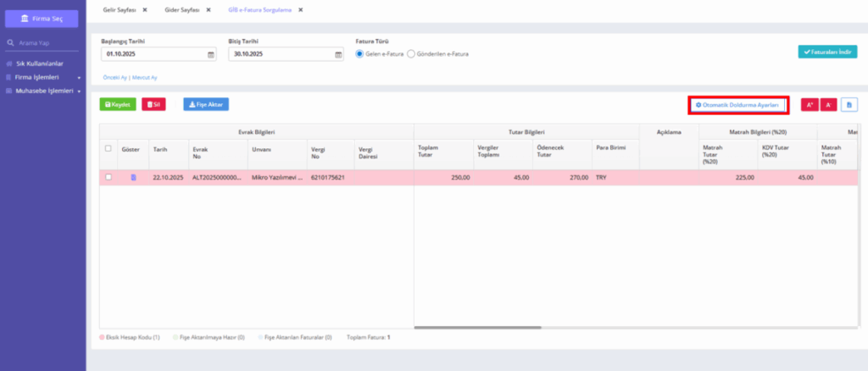868x371 pixels.
Task: Click the blue document export icon
Action: click(849, 104)
